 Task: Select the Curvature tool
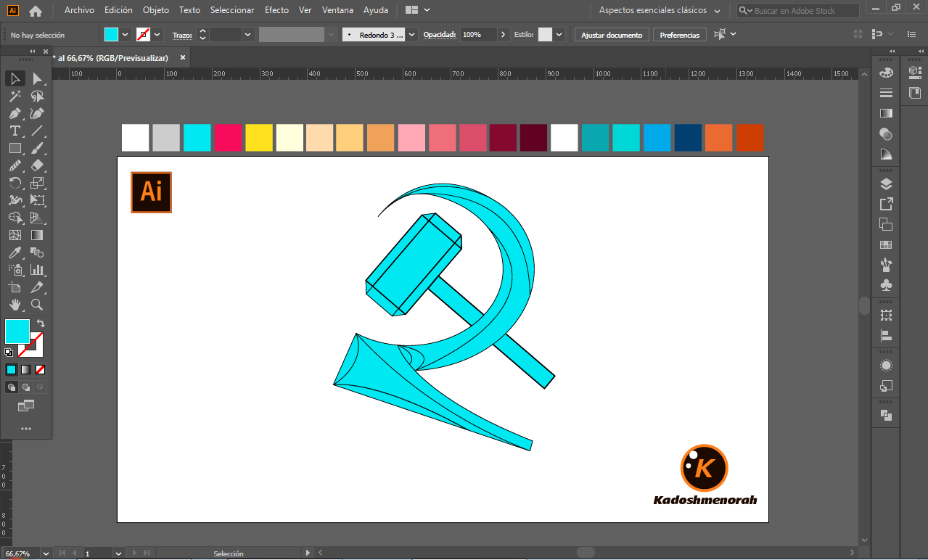coord(37,113)
